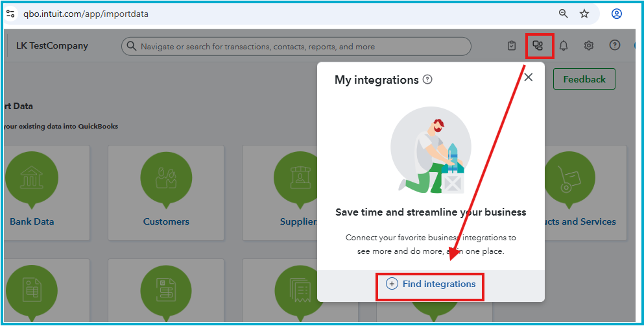This screenshot has height=326, width=644.
Task: Open the tasks clipboard icon
Action: 511,45
